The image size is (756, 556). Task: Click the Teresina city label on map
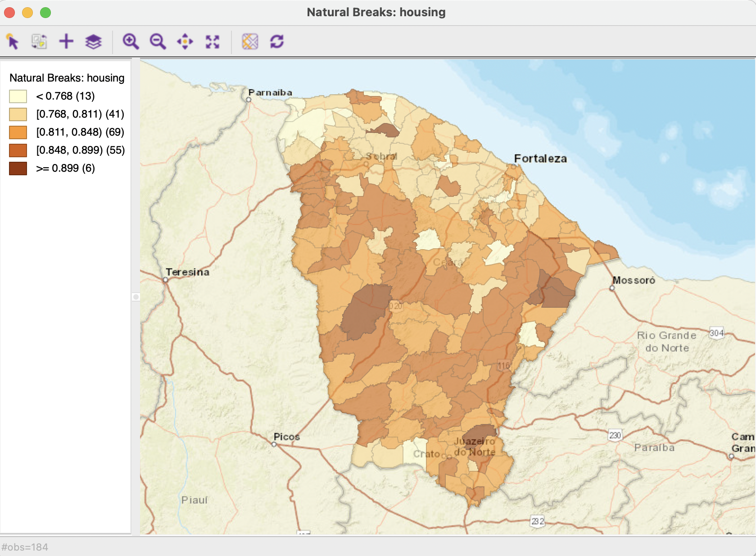click(x=187, y=272)
